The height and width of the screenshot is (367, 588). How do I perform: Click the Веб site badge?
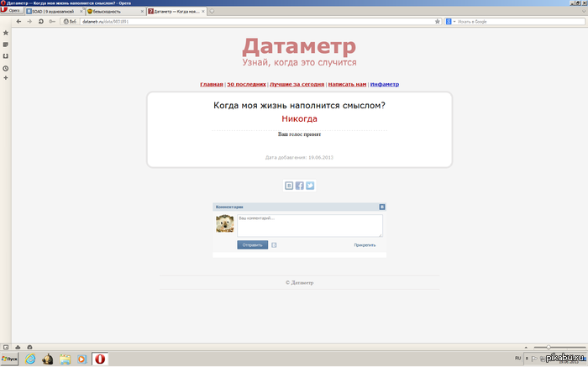(x=70, y=22)
